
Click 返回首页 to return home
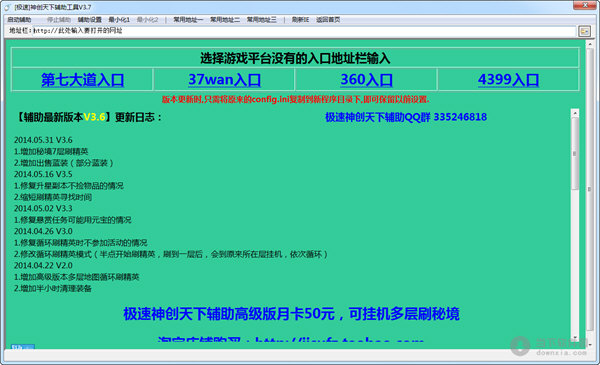tap(328, 20)
